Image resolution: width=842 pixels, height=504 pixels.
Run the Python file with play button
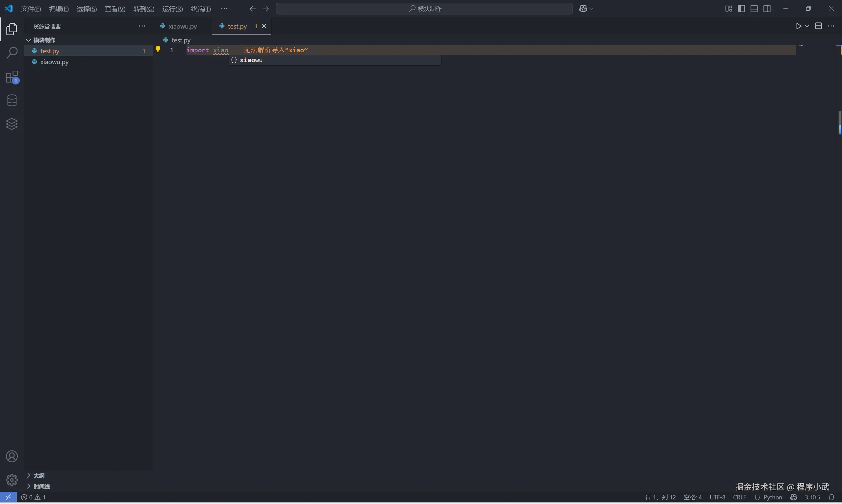(x=798, y=26)
